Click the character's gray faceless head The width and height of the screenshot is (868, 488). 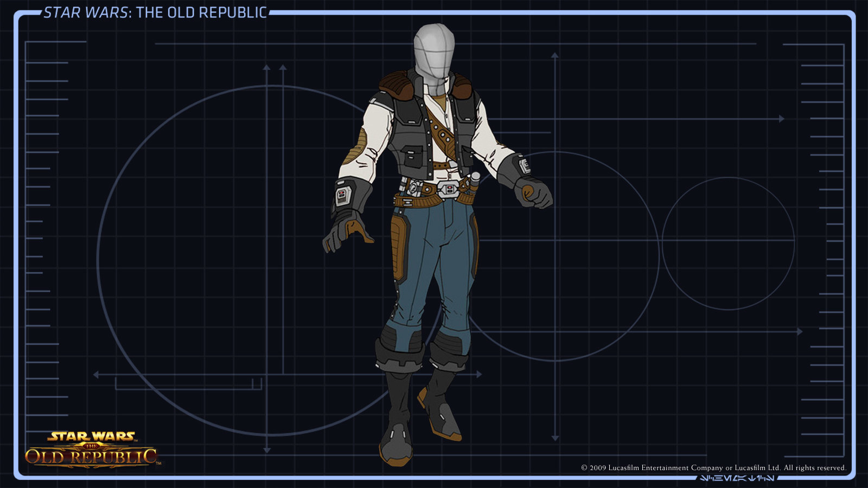coord(433,50)
